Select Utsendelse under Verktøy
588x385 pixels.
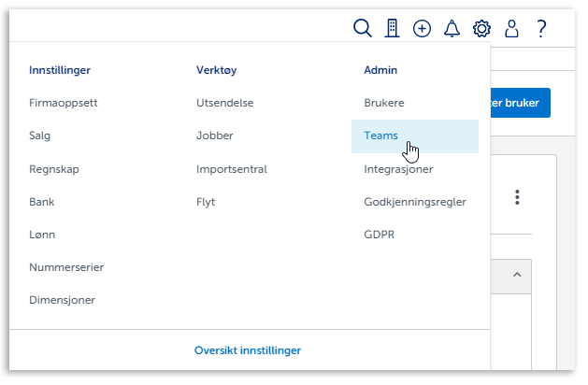[x=225, y=103]
